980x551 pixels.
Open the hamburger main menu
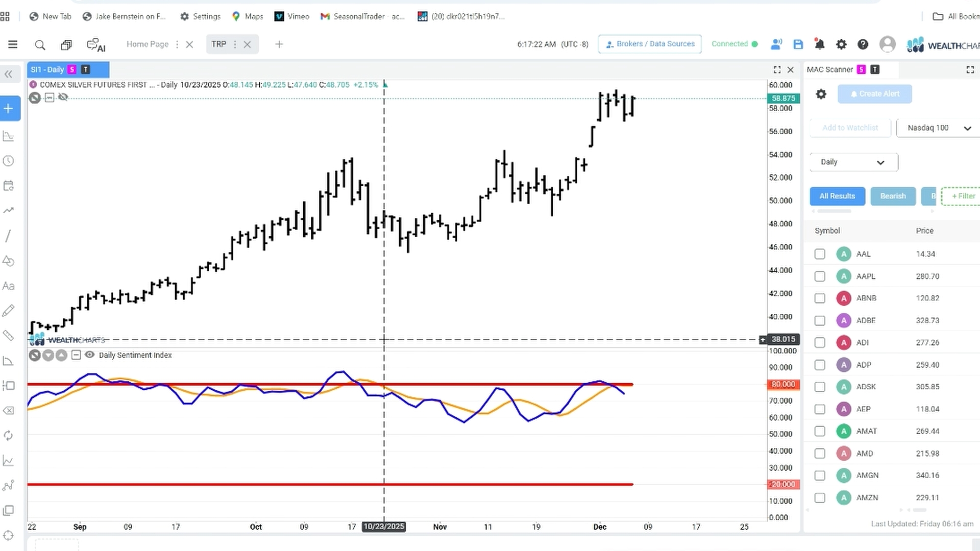tap(13, 44)
